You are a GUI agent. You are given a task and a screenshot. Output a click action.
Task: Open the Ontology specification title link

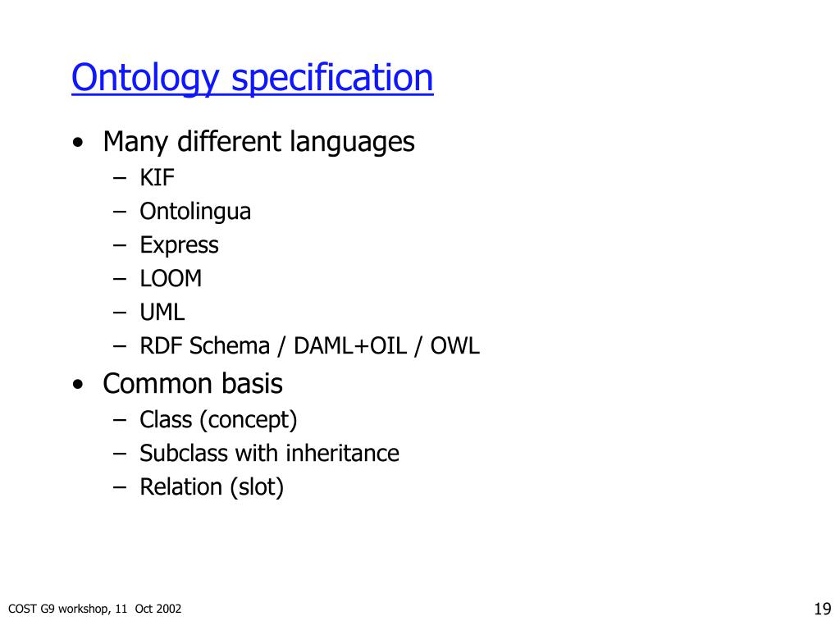pyautogui.click(x=253, y=79)
